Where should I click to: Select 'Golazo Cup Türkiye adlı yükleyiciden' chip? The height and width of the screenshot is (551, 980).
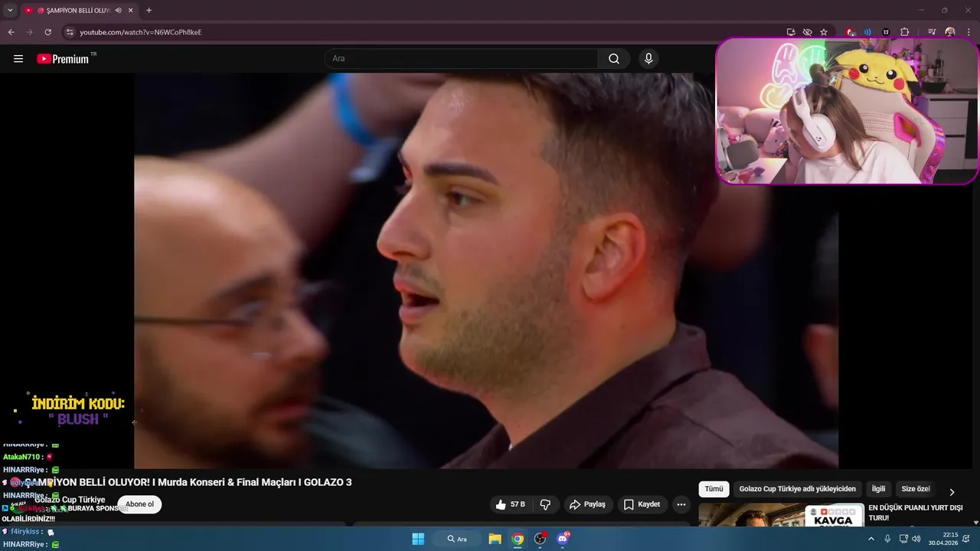[x=797, y=489]
